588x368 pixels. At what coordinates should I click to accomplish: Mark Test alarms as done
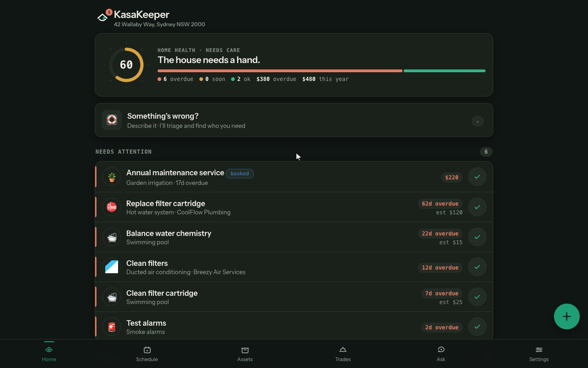(x=477, y=327)
